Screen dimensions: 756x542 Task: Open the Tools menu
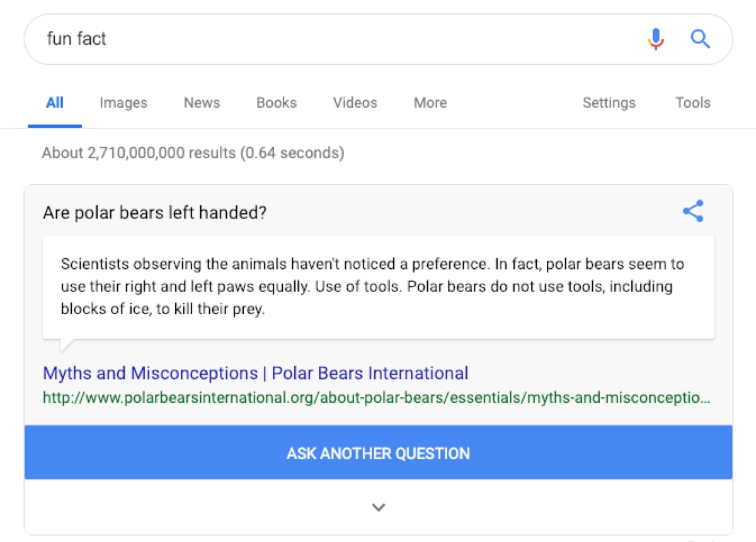tap(692, 103)
